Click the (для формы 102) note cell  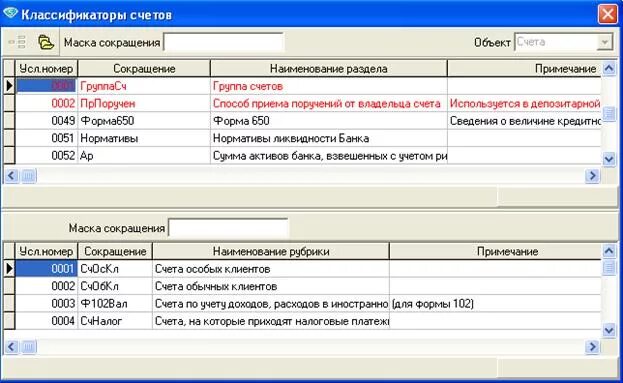(495, 304)
